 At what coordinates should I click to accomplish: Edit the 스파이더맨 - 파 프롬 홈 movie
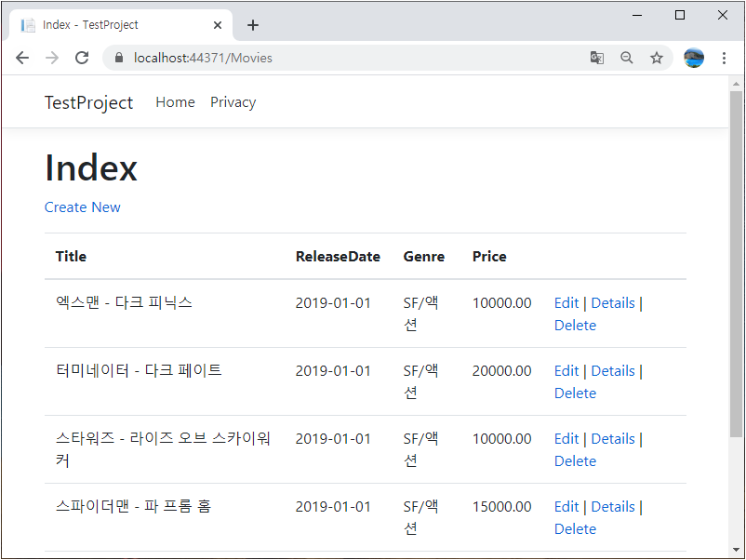[566, 507]
